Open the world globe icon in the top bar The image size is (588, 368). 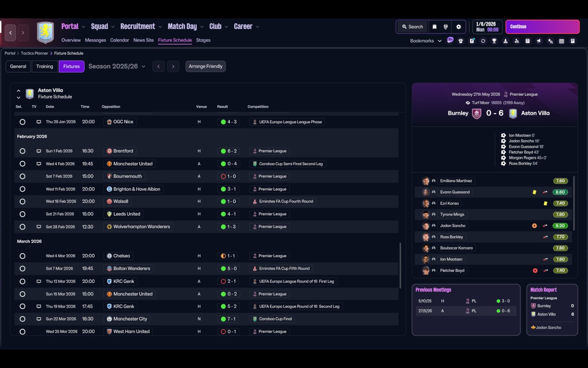446,27
